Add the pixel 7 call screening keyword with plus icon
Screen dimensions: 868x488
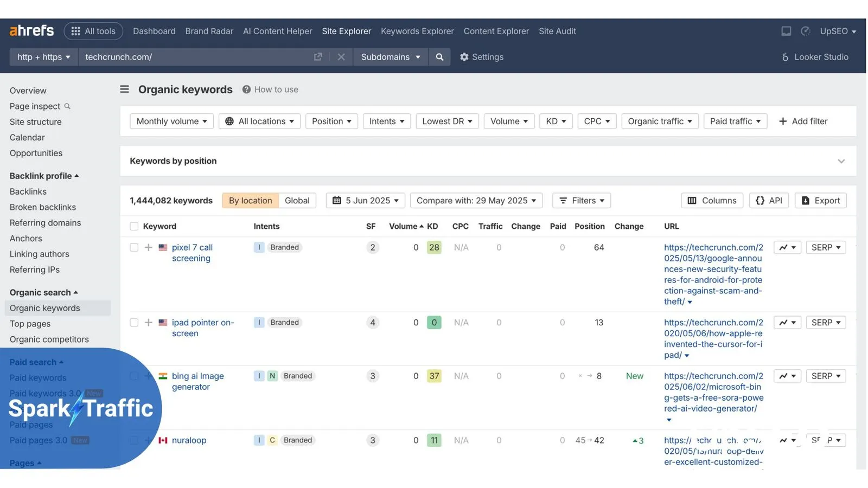148,247
